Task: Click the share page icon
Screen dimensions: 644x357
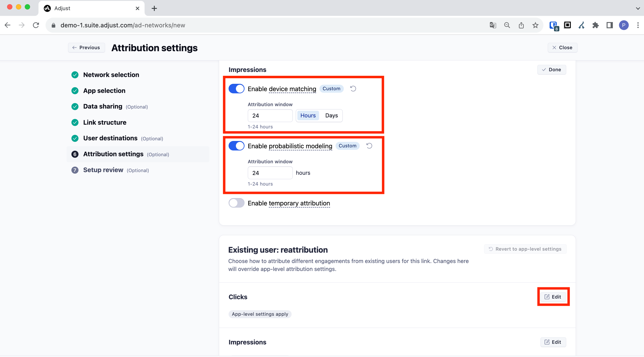Action: click(x=521, y=25)
